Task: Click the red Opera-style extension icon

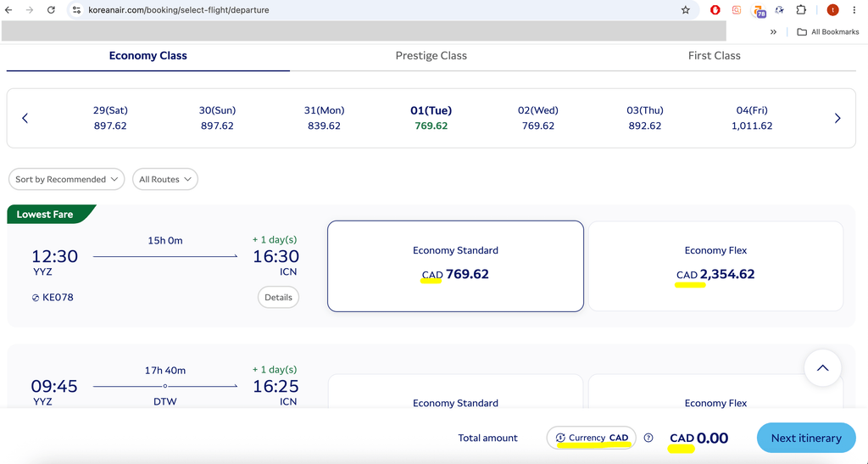Action: (x=715, y=10)
